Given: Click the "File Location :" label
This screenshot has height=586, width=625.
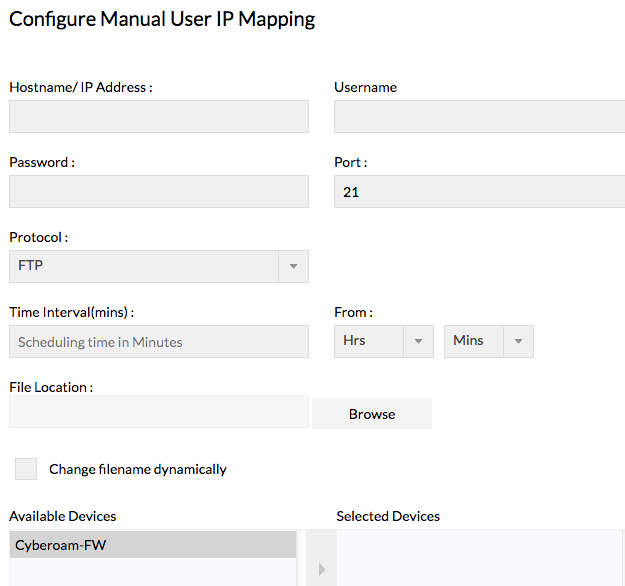Looking at the screenshot, I should pyautogui.click(x=51, y=387).
